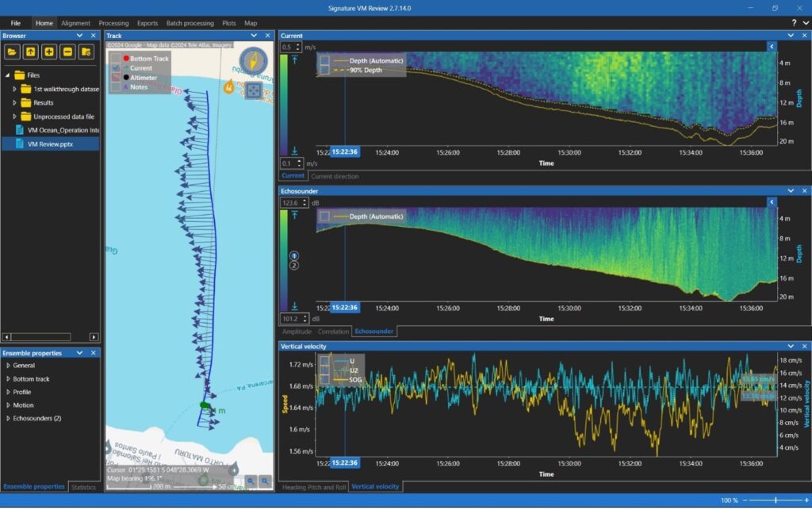Open the Batch processing menu

tap(190, 23)
